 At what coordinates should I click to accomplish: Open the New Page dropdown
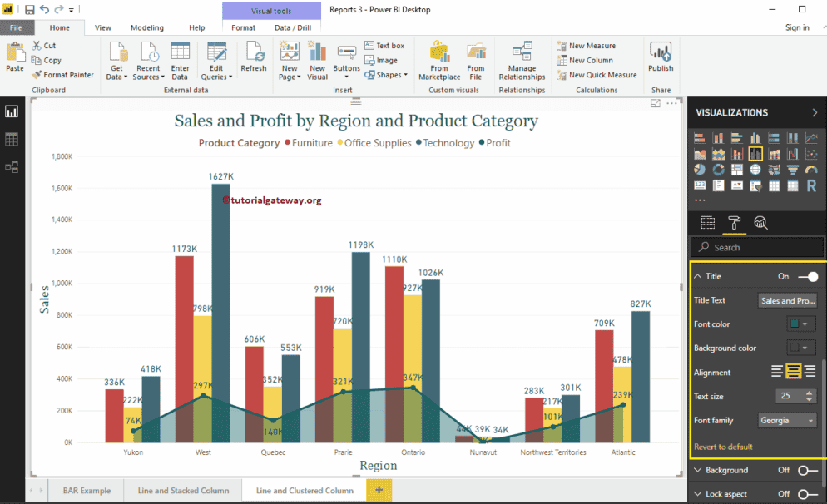290,62
